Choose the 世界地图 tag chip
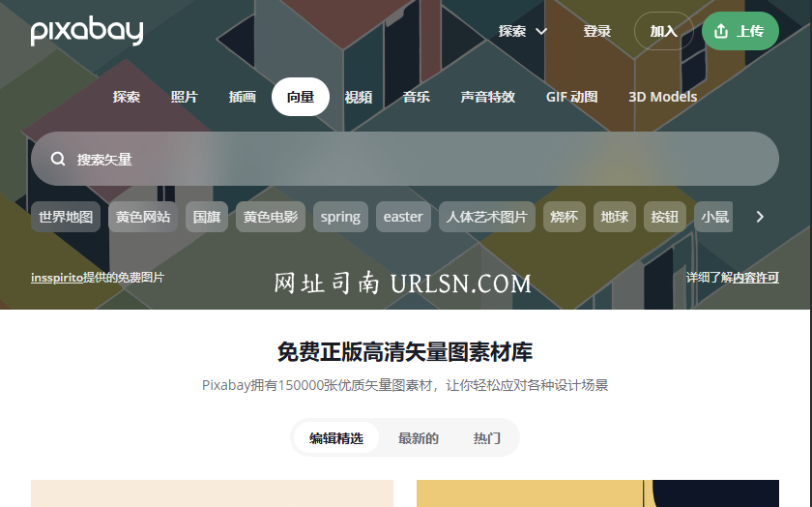812x507 pixels. pos(66,217)
